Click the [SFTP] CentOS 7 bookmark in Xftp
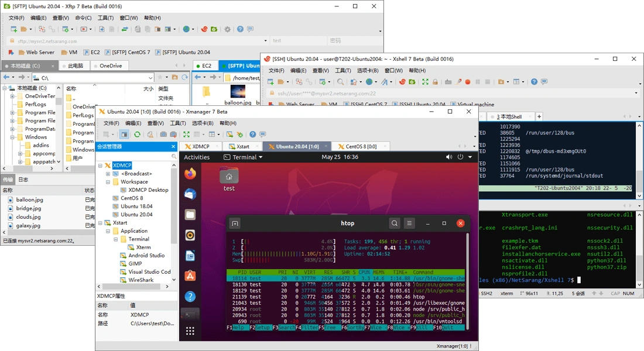The height and width of the screenshot is (351, 644). [x=128, y=52]
